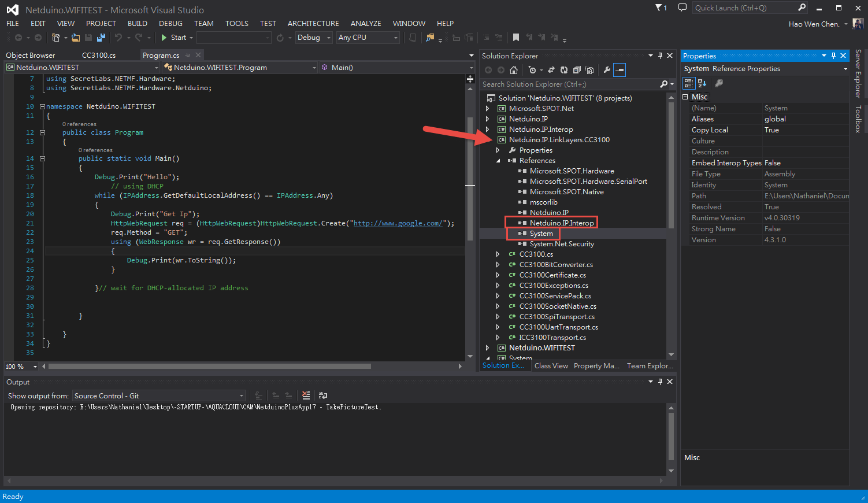Click the Search Solution Explorer input field

coord(569,84)
